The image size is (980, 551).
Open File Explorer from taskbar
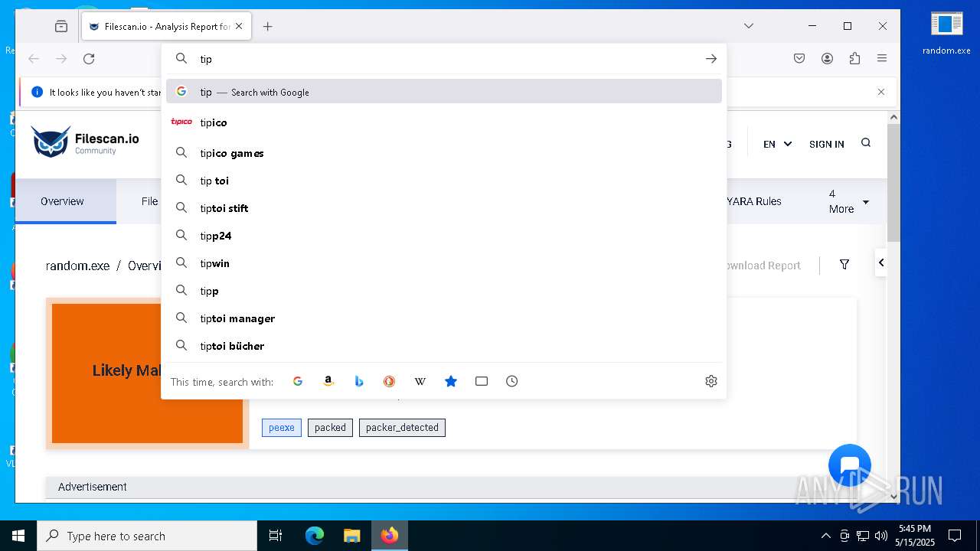tap(351, 536)
